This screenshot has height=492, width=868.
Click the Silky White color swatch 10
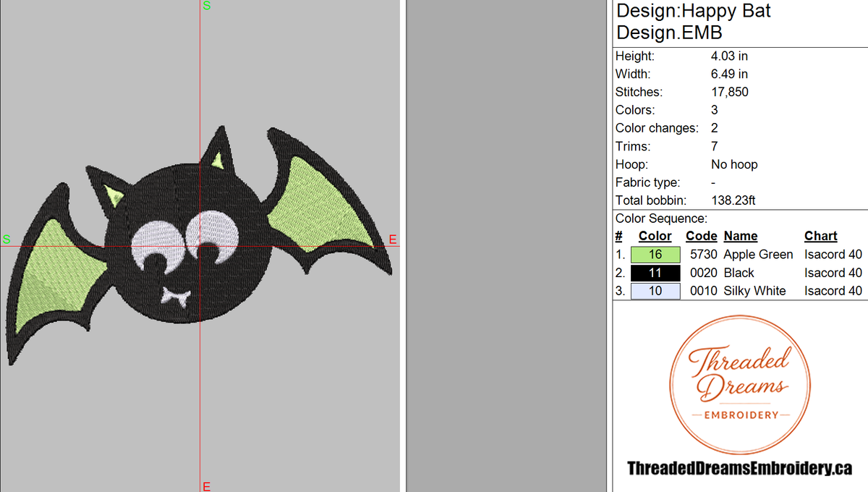pyautogui.click(x=655, y=291)
